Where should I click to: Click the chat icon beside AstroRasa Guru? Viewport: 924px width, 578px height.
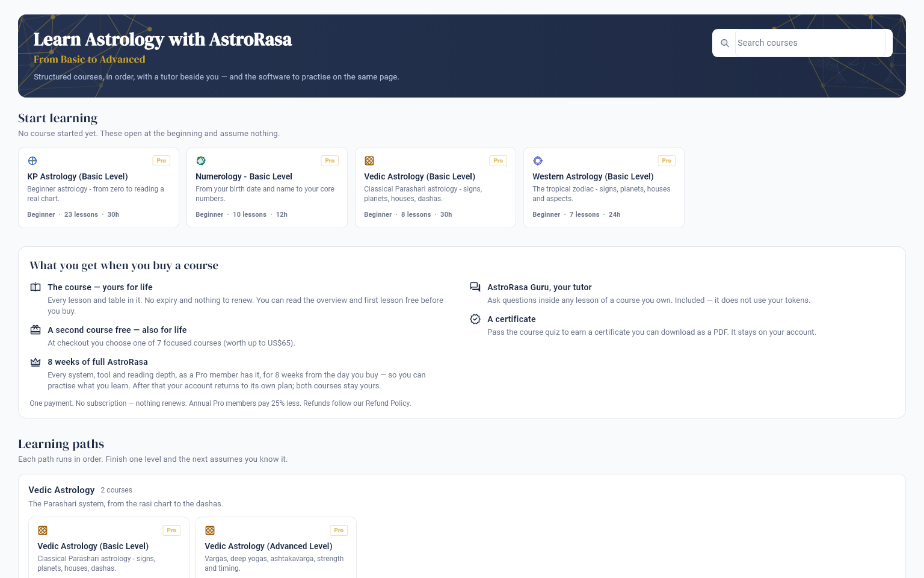475,287
